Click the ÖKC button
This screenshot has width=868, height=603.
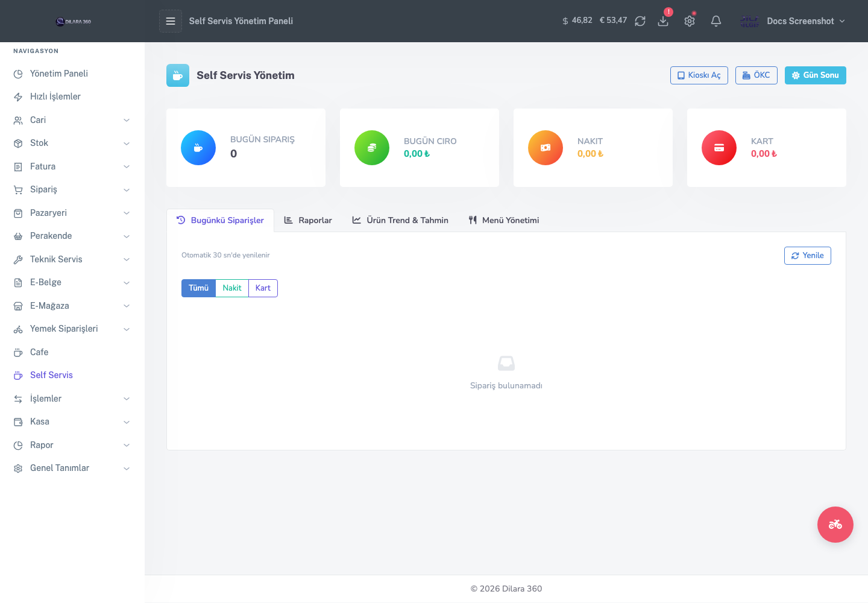click(x=756, y=75)
